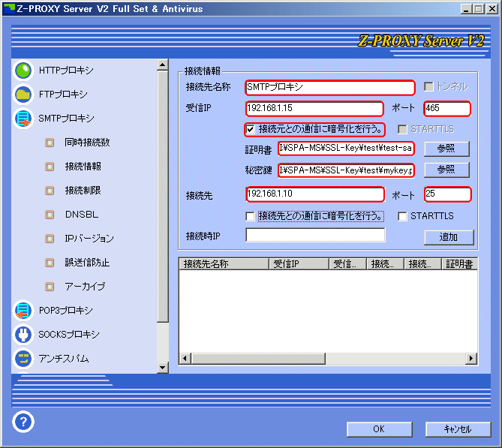Select 接続情報 in the sidebar tree
Image resolution: width=502 pixels, height=448 pixels.
[83, 166]
